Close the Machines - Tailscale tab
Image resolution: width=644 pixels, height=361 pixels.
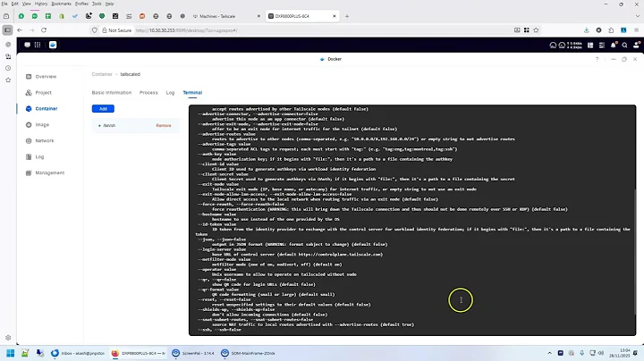[x=258, y=16]
